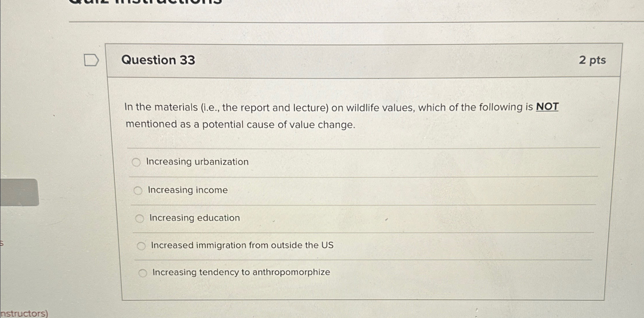Click the Increasing education answer text
The height and width of the screenshot is (318, 644).
tap(194, 218)
